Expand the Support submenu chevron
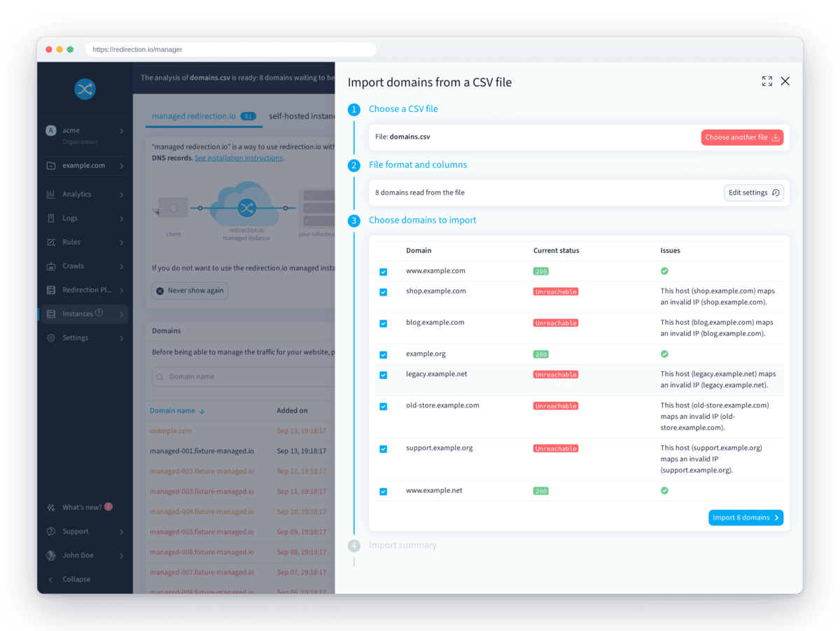Image resolution: width=840 pixels, height=631 pixels. 121,532
